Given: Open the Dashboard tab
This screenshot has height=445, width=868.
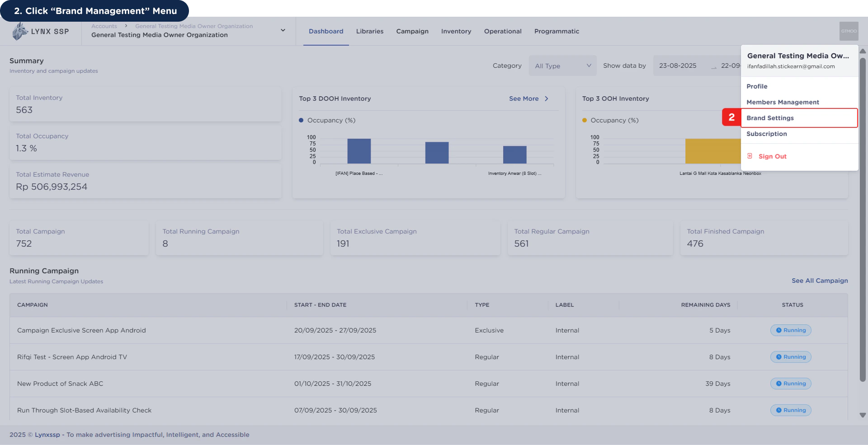Looking at the screenshot, I should (x=326, y=31).
